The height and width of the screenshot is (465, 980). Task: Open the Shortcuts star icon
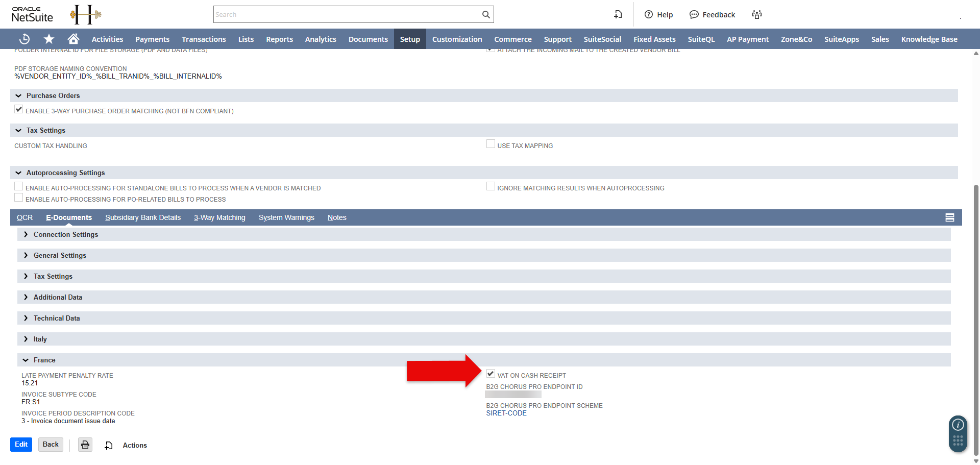49,39
